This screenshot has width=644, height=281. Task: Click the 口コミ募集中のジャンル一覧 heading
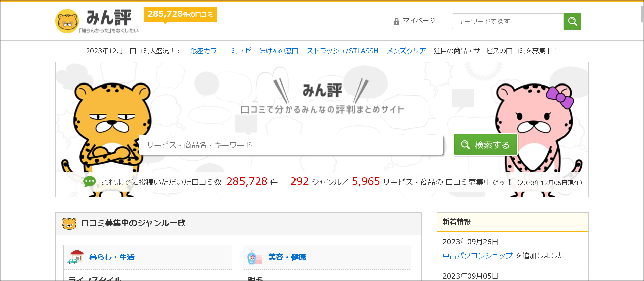[x=133, y=223]
